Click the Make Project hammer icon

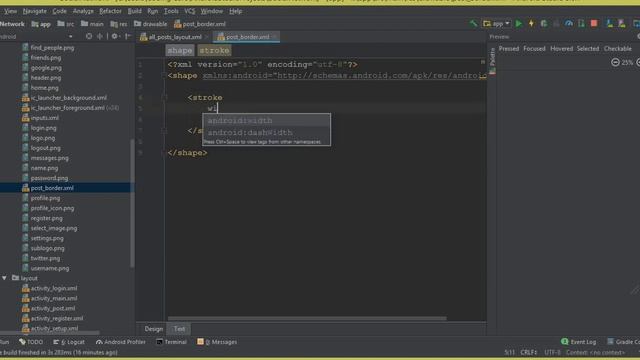click(x=473, y=24)
